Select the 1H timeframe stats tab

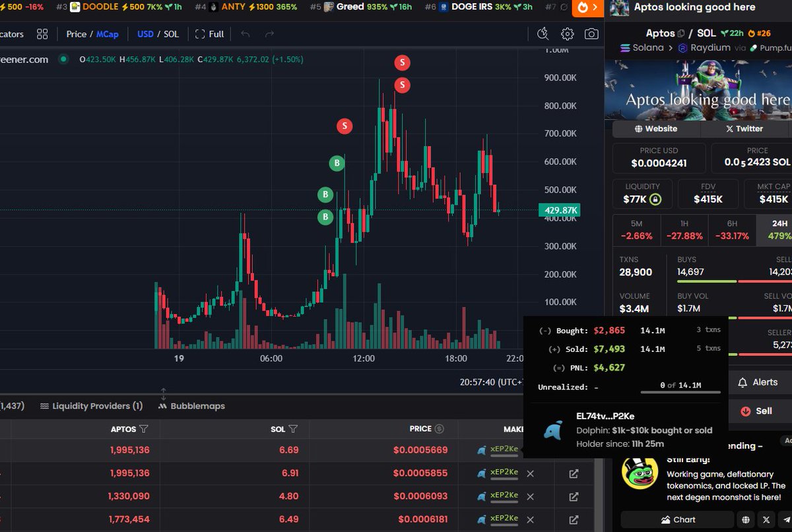pos(684,230)
